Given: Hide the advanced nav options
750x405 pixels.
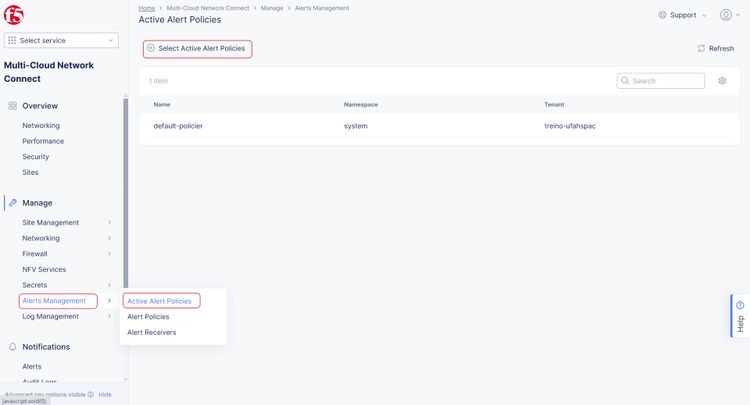Looking at the screenshot, I should point(105,395).
